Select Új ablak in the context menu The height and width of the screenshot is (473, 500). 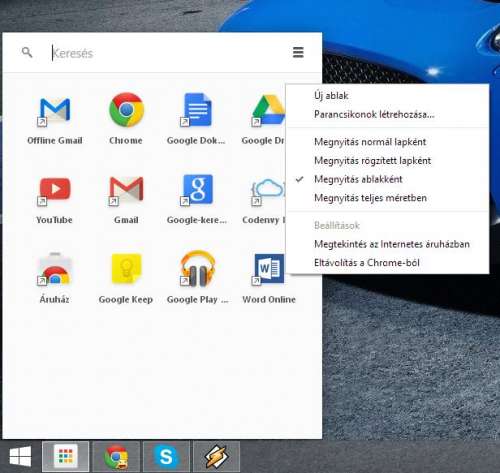click(388, 96)
